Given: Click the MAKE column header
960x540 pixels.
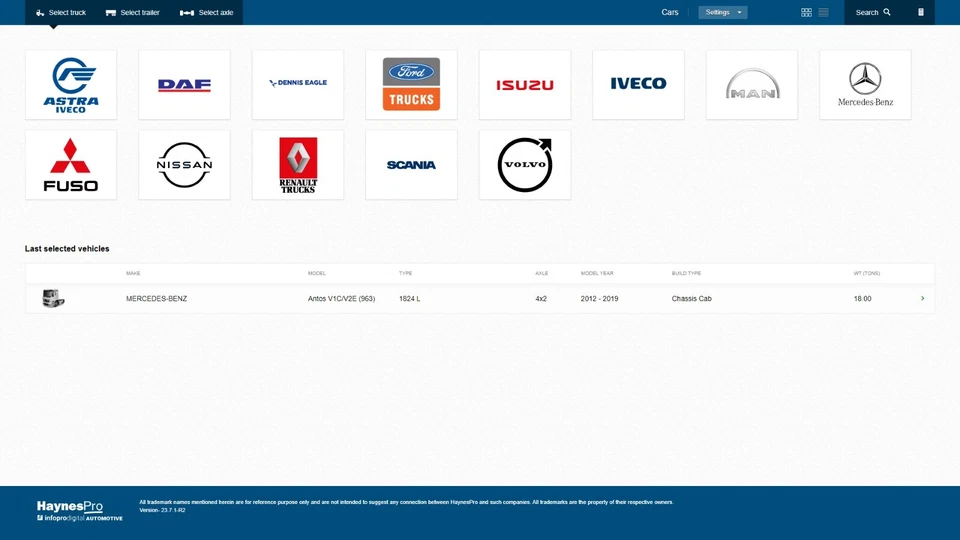Looking at the screenshot, I should (x=133, y=273).
